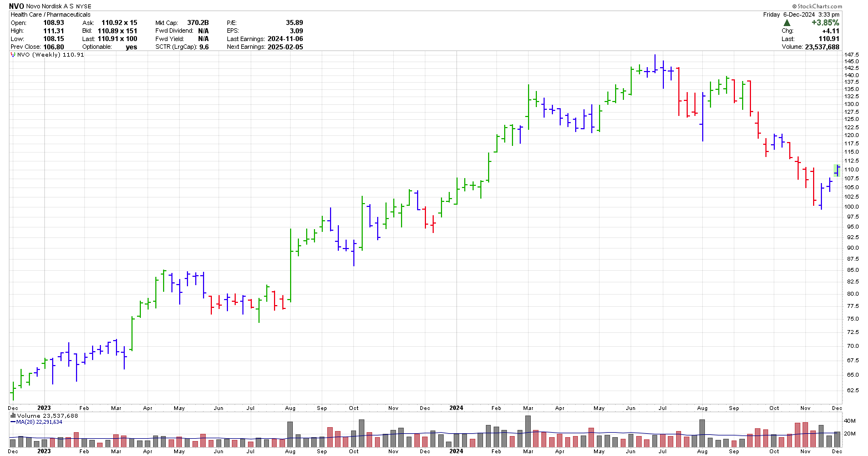The height and width of the screenshot is (456, 868).
Task: Click the 125.0 price axis label
Action: pyautogui.click(x=851, y=119)
